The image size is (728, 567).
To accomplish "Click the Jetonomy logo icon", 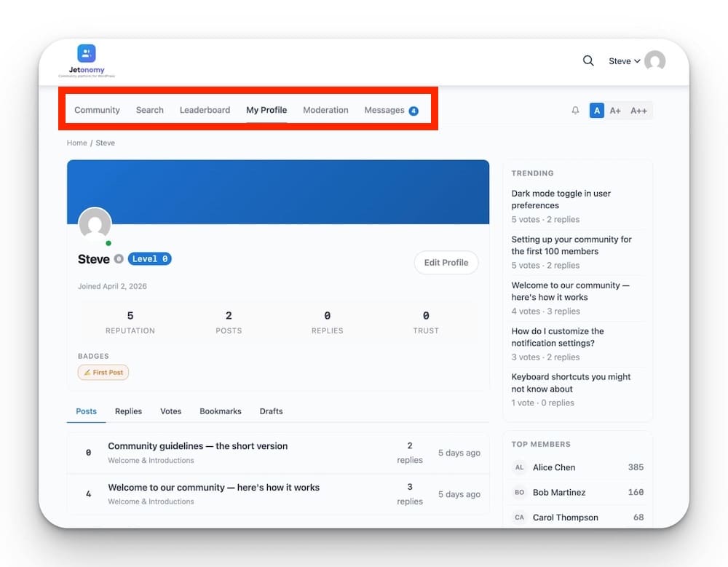I will [x=87, y=53].
